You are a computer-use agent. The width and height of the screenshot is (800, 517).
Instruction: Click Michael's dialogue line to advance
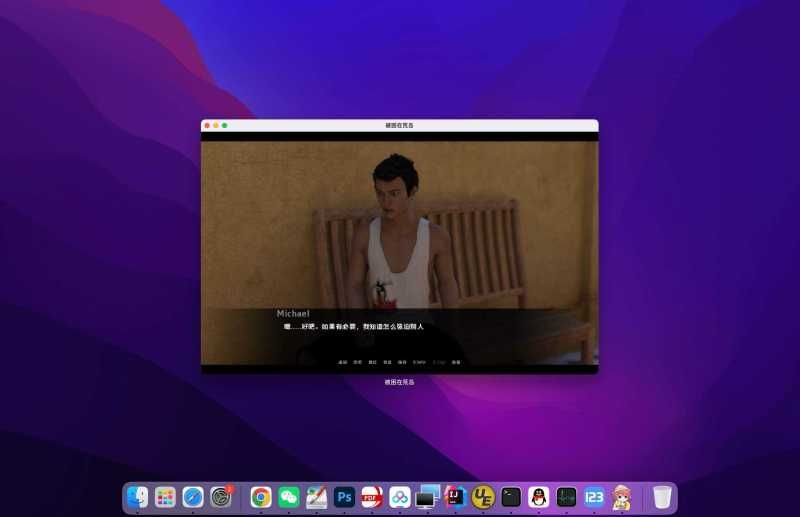point(354,327)
